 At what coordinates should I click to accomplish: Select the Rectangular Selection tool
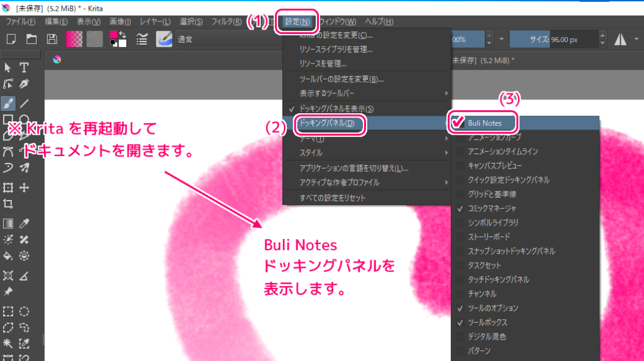pyautogui.click(x=8, y=311)
